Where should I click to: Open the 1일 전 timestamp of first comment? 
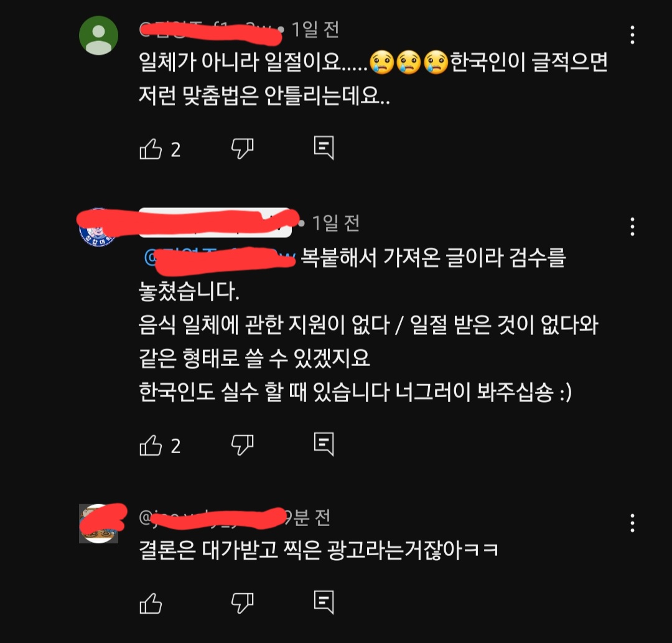(x=315, y=30)
